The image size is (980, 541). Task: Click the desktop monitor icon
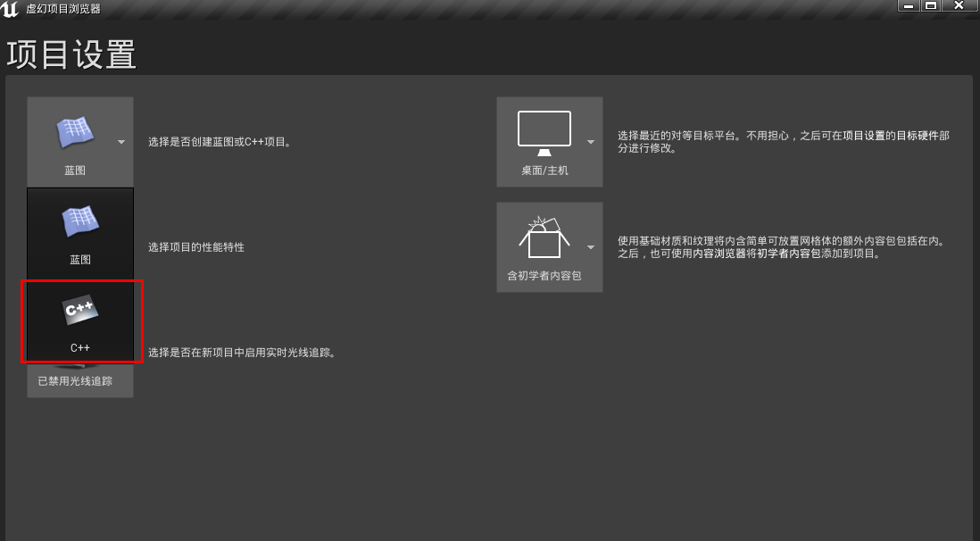pyautogui.click(x=544, y=133)
